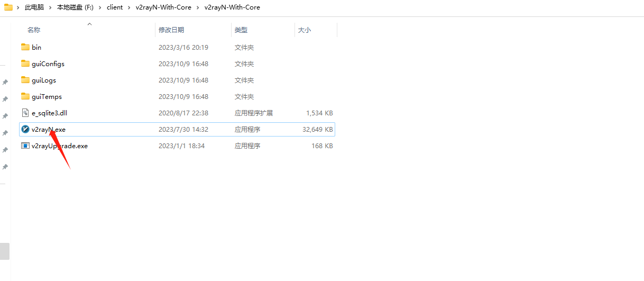Select v2rayUpgrade.exe file name
Image resolution: width=644 pixels, height=281 pixels.
click(x=60, y=146)
